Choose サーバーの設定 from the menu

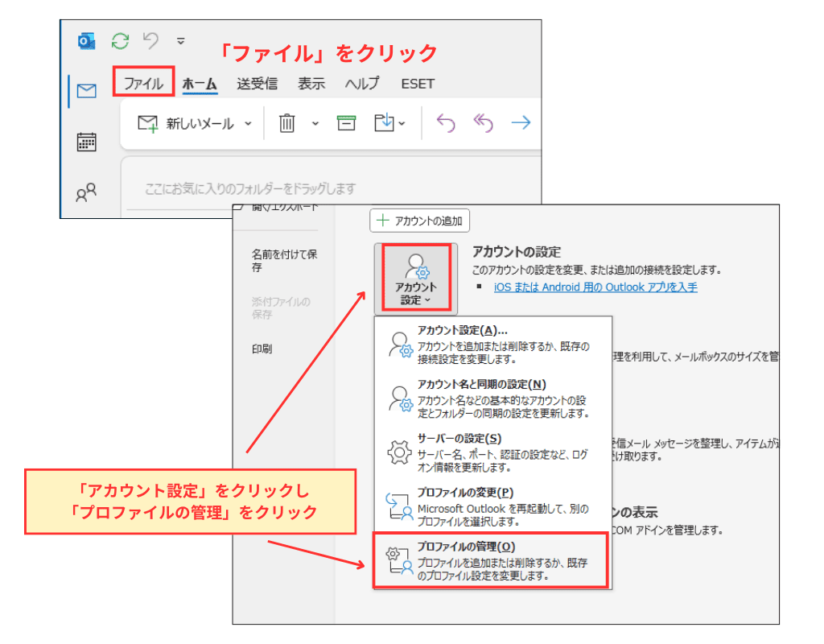click(489, 453)
